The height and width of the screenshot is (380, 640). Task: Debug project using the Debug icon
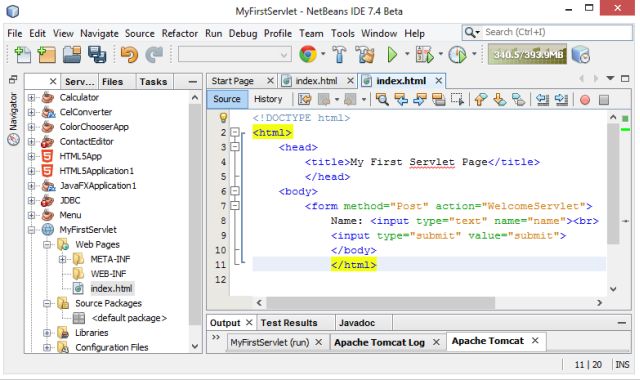[424, 54]
